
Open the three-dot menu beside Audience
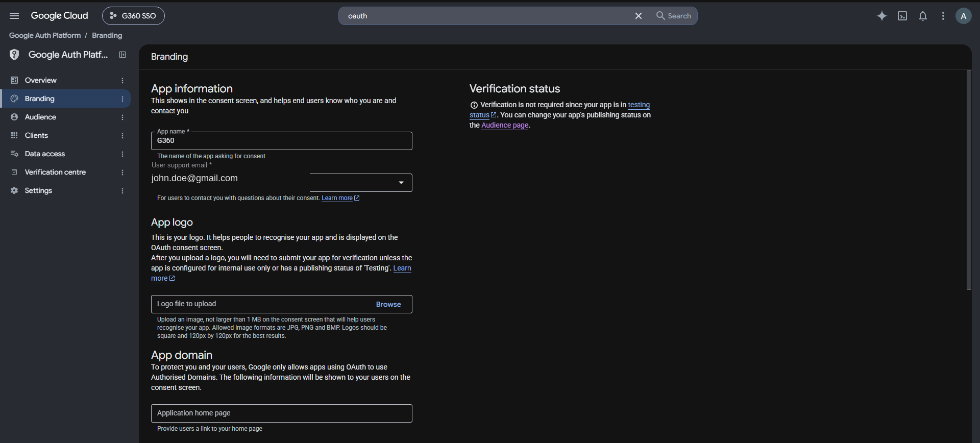pyautogui.click(x=122, y=117)
